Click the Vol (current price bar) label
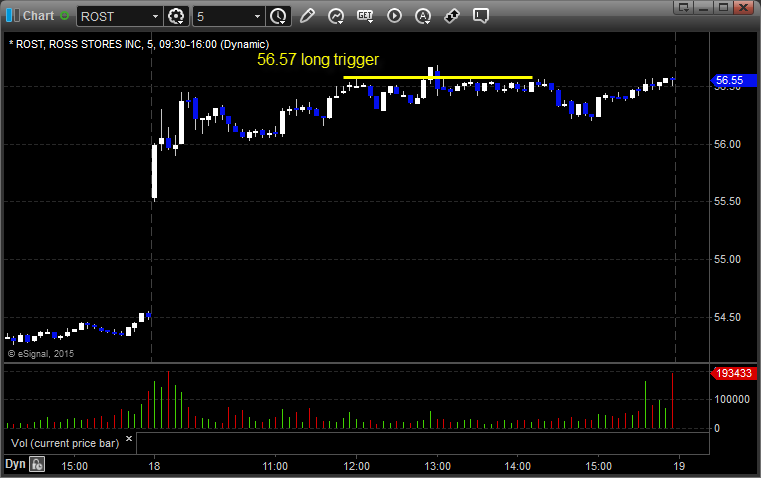761x478 pixels. (x=65, y=444)
